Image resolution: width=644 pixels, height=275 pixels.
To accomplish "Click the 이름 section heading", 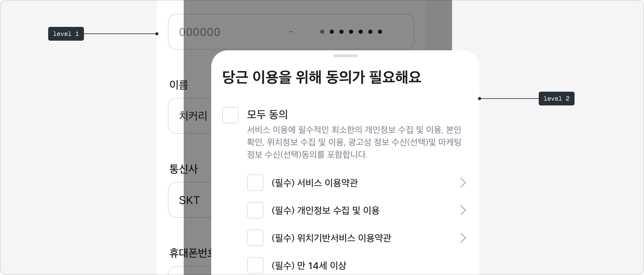I will (x=179, y=85).
